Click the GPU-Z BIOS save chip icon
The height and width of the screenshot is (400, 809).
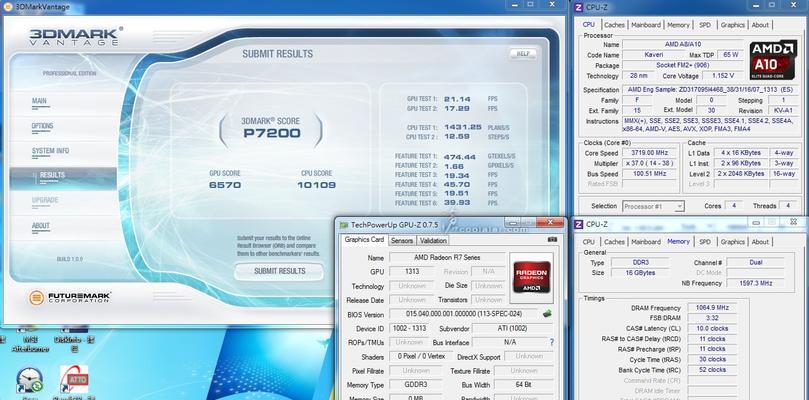547,313
